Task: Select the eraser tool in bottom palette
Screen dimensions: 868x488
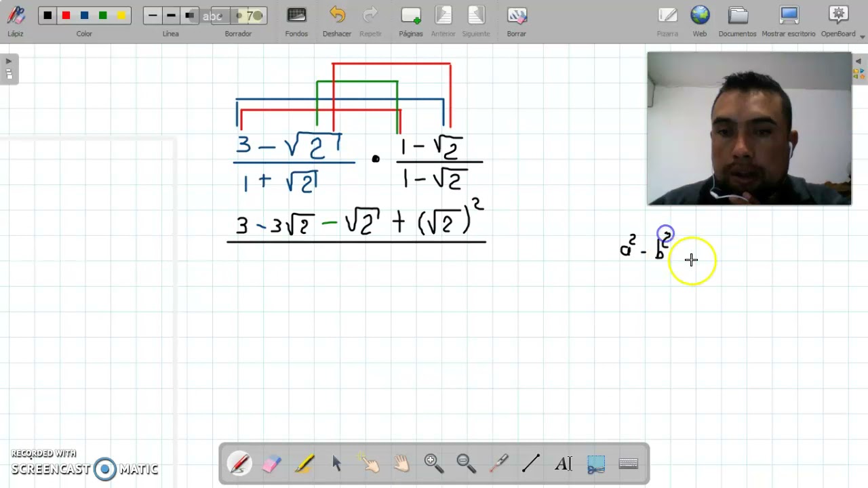Action: click(x=271, y=464)
